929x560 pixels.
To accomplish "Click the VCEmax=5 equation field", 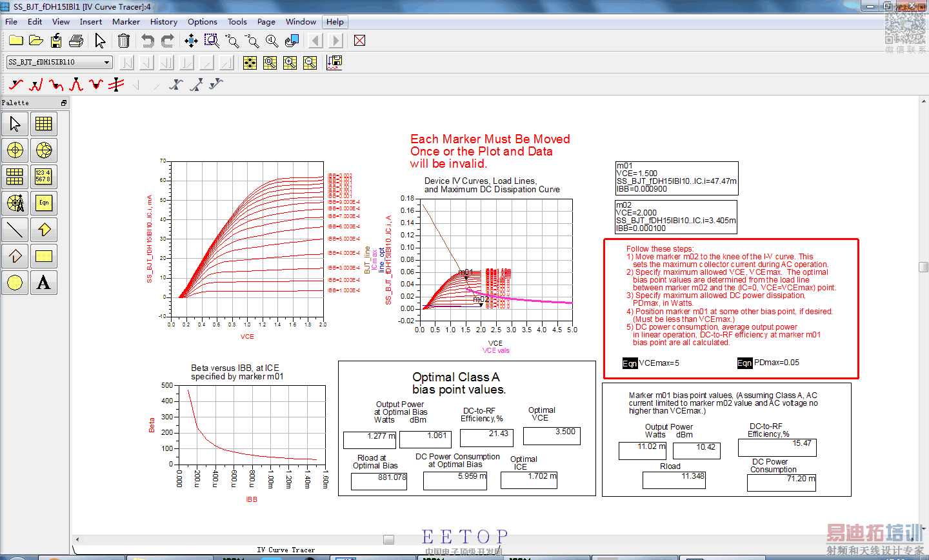I will point(658,363).
